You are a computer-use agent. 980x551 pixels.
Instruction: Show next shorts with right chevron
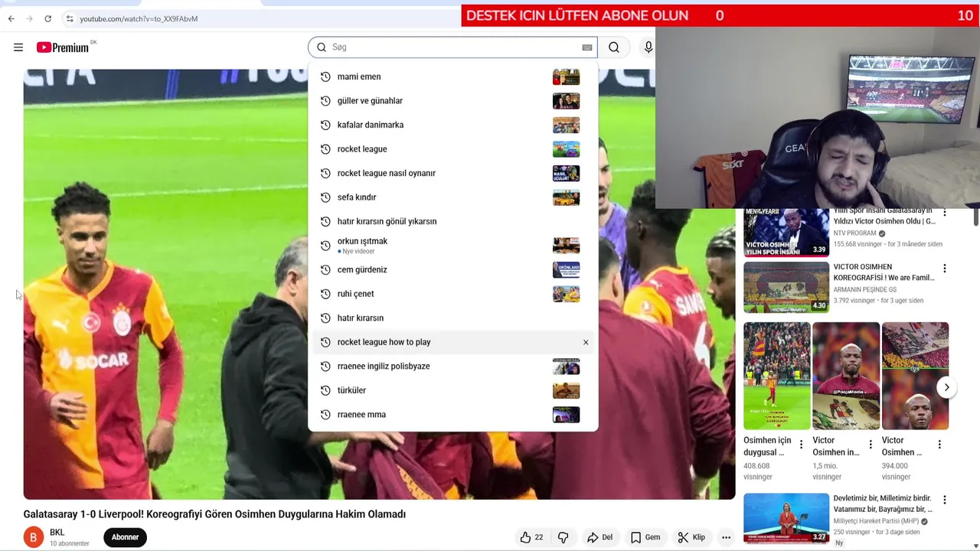[x=946, y=387]
